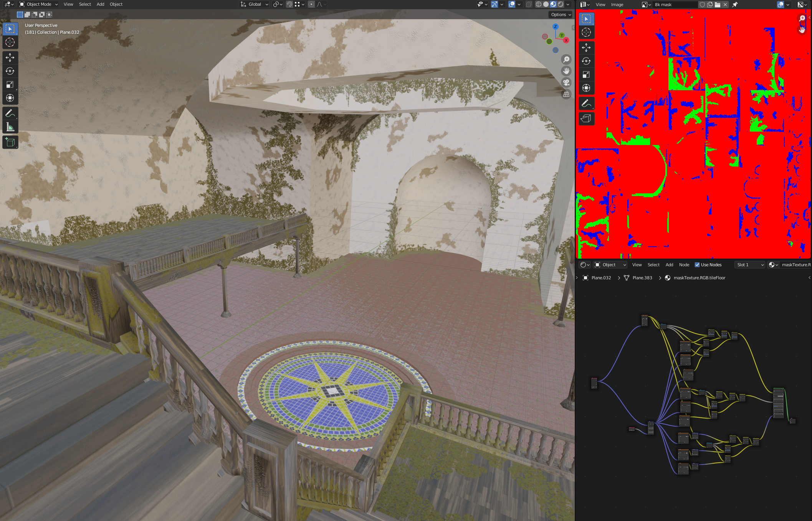Viewport: 812px width, 521px height.
Task: Open the Object Mode dropdown
Action: point(38,4)
